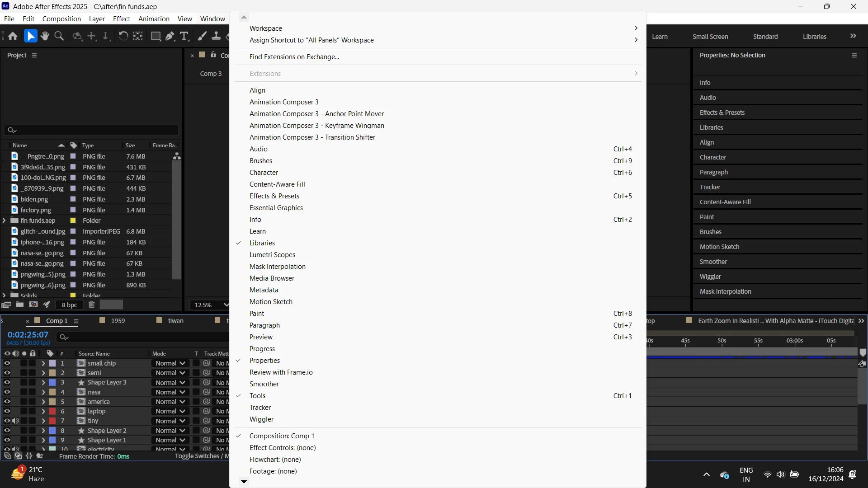Open the Lumetri Scopes panel entry
The width and height of the screenshot is (868, 488).
point(272,255)
